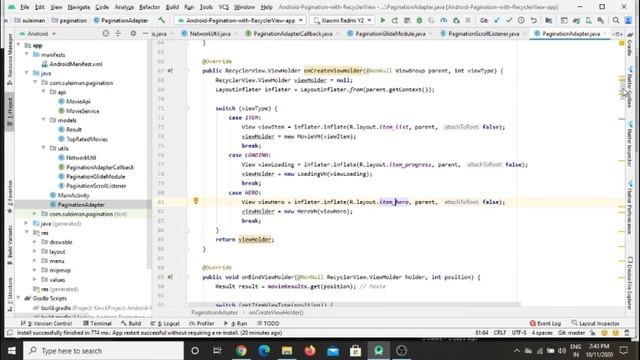The image size is (640, 360).
Task: Click the project pane settings gear icon
Action: [133, 33]
